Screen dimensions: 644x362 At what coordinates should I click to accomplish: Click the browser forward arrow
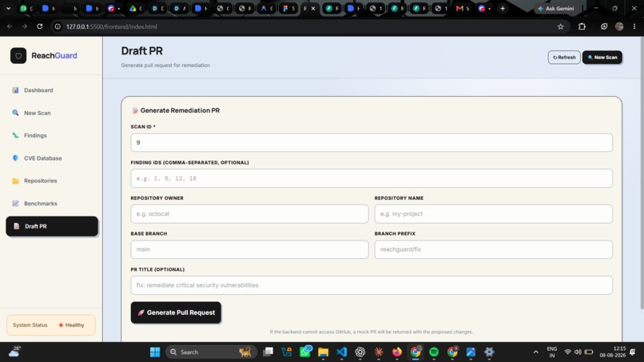click(x=25, y=26)
